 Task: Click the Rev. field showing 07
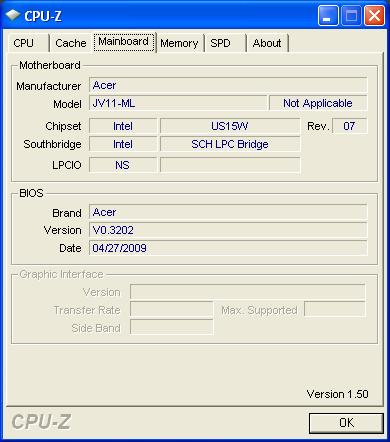coord(350,126)
